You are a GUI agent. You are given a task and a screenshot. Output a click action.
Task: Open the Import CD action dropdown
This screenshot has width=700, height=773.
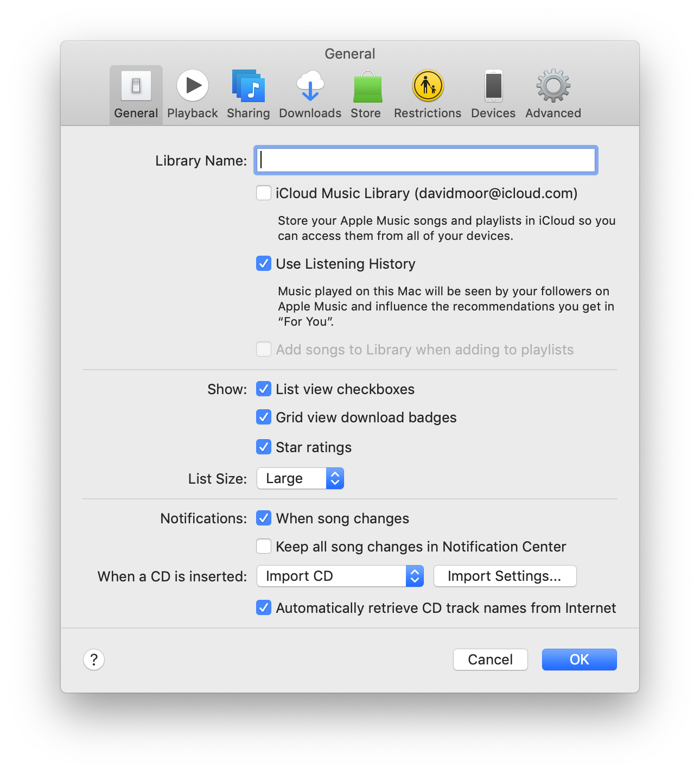click(340, 576)
